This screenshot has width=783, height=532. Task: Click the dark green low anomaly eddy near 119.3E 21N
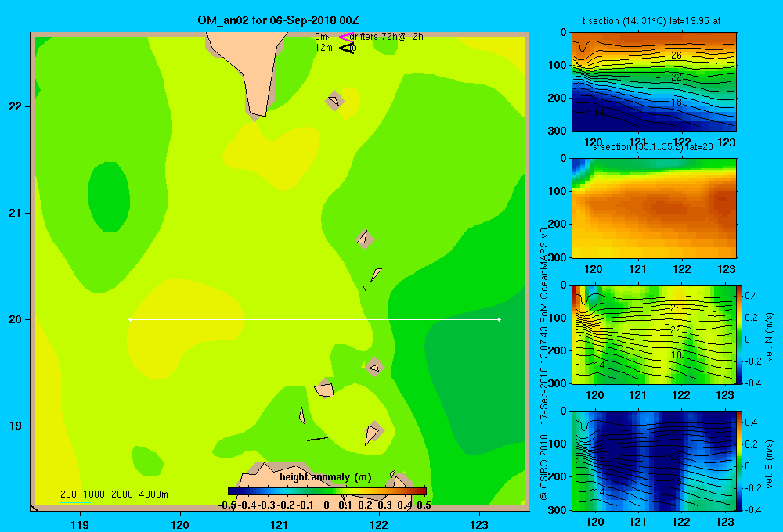(x=109, y=196)
